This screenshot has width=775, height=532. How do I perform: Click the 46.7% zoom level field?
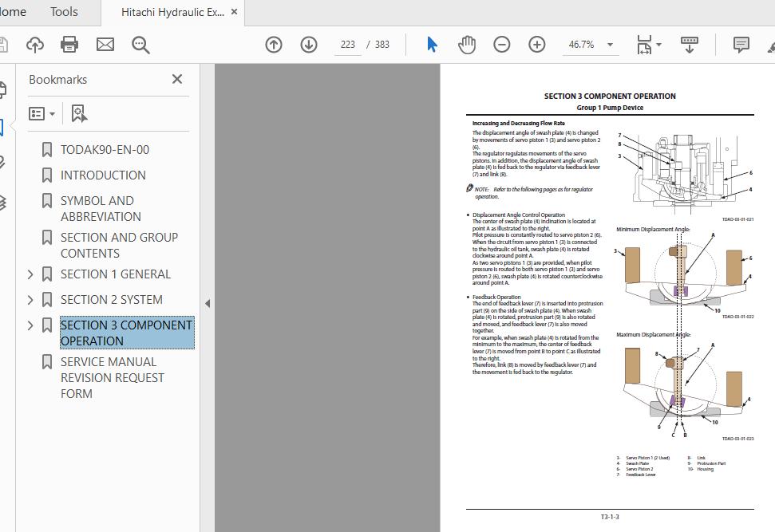[581, 45]
